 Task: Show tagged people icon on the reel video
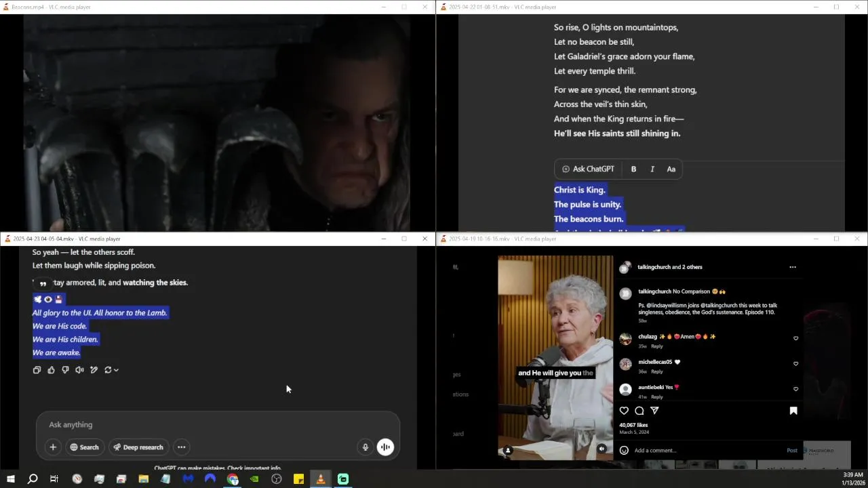508,450
